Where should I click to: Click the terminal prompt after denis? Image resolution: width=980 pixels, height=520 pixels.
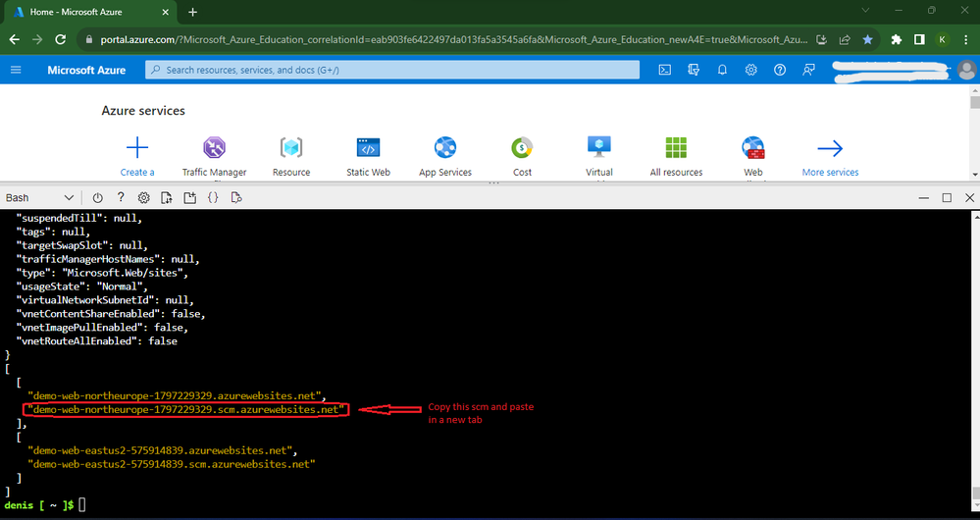click(81, 505)
